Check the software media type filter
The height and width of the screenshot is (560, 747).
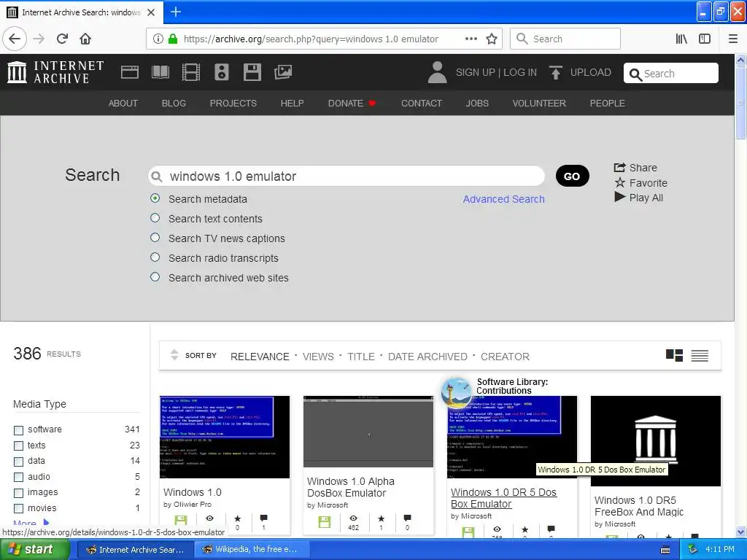pyautogui.click(x=18, y=430)
